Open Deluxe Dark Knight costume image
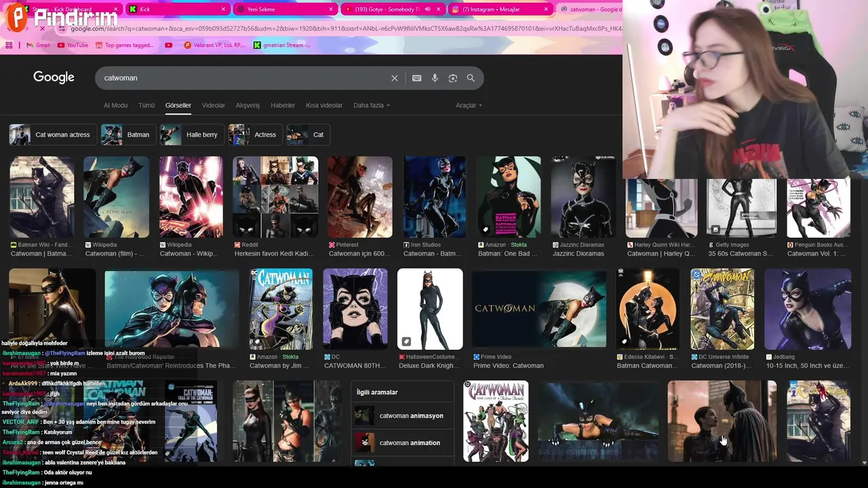Image resolution: width=868 pixels, height=488 pixels. pyautogui.click(x=430, y=309)
